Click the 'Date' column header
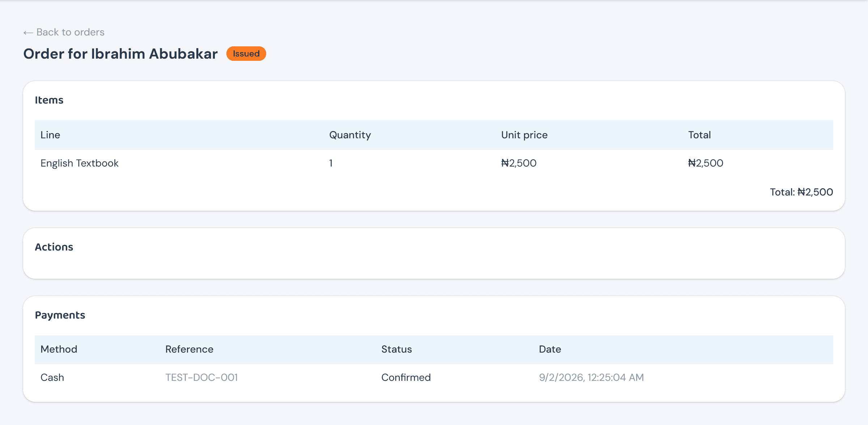 (x=550, y=349)
